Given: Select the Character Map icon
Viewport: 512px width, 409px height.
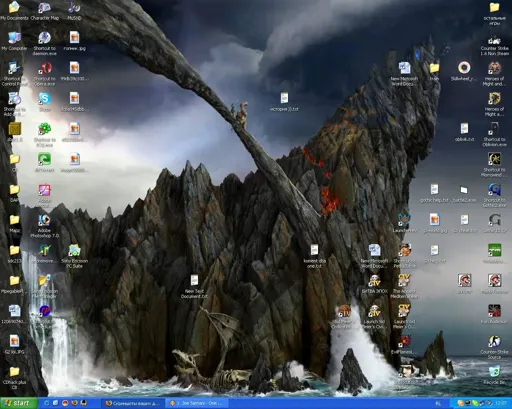Looking at the screenshot, I should [45, 11].
